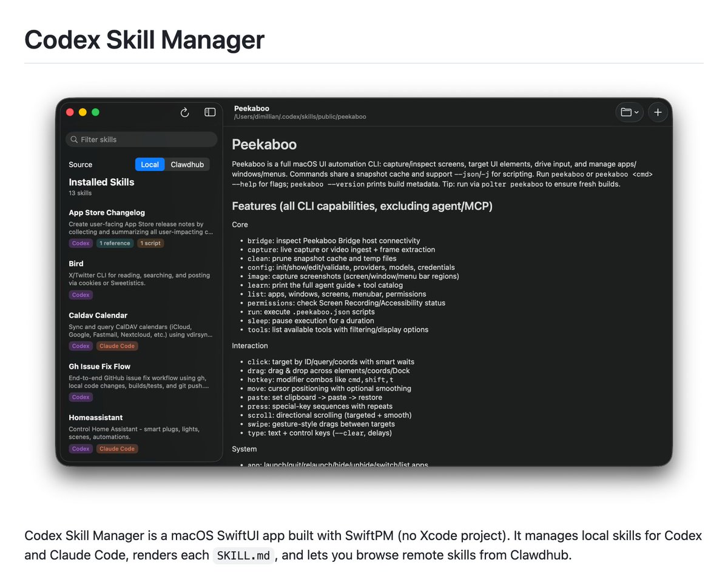Click Codex tag under Gh Issue Fix Flow
Viewport: 728px width, 585px height.
pyautogui.click(x=81, y=397)
